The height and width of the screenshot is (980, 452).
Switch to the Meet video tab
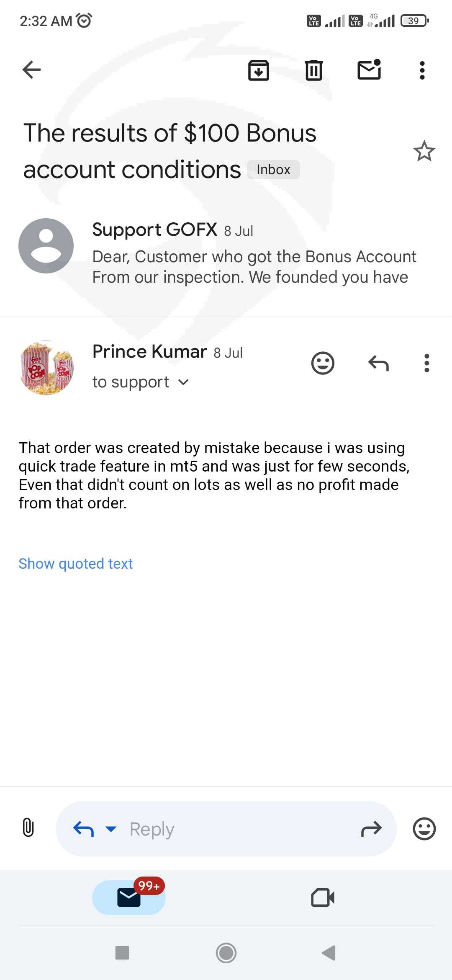click(x=323, y=897)
